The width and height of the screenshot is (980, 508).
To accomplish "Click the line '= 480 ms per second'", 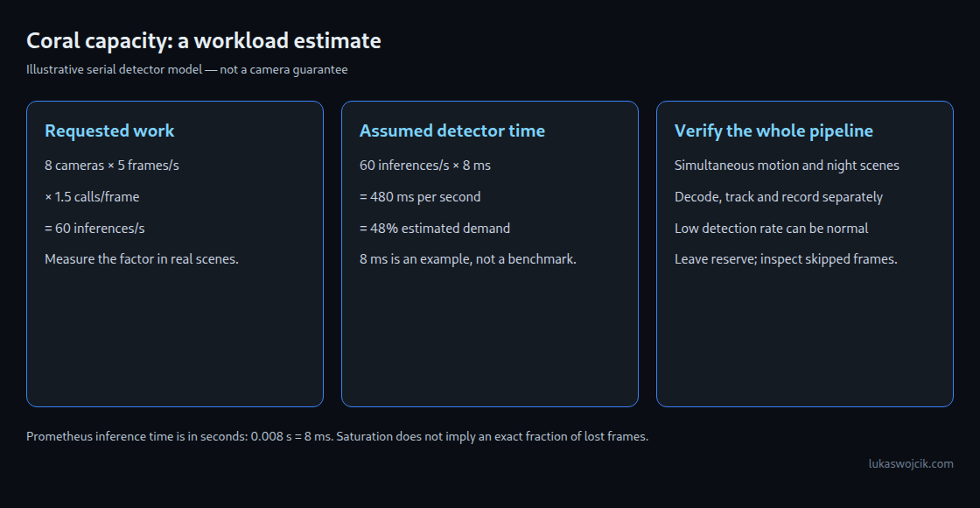I will (x=420, y=197).
